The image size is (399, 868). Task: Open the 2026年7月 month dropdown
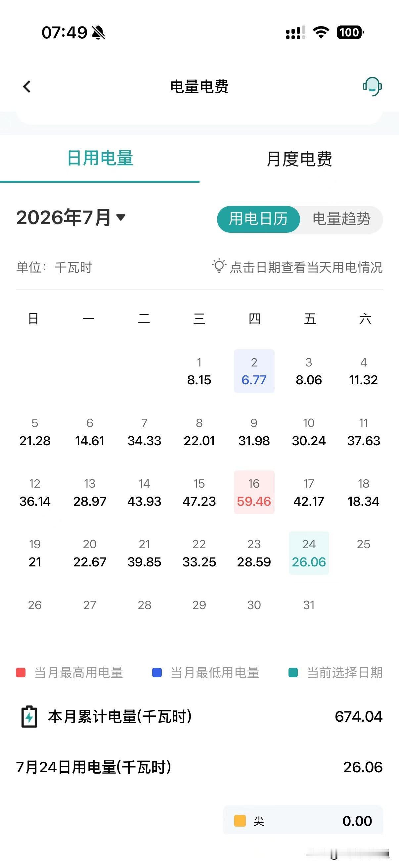71,217
